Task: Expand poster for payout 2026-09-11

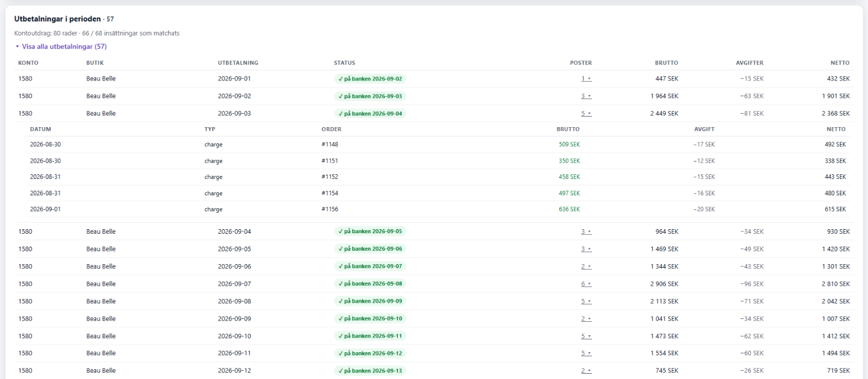Action: click(586, 353)
